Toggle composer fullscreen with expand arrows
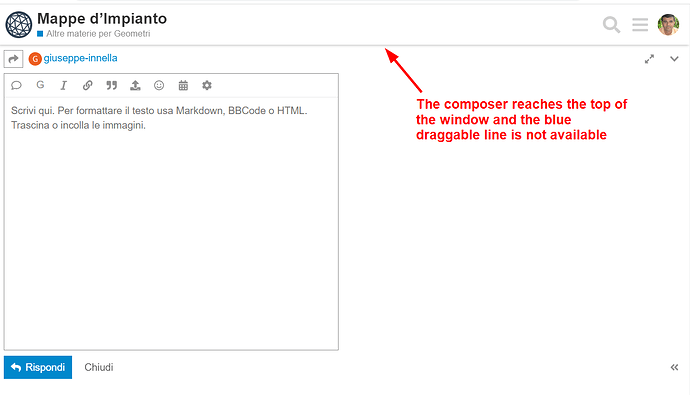The image size is (690, 395). pyautogui.click(x=649, y=59)
